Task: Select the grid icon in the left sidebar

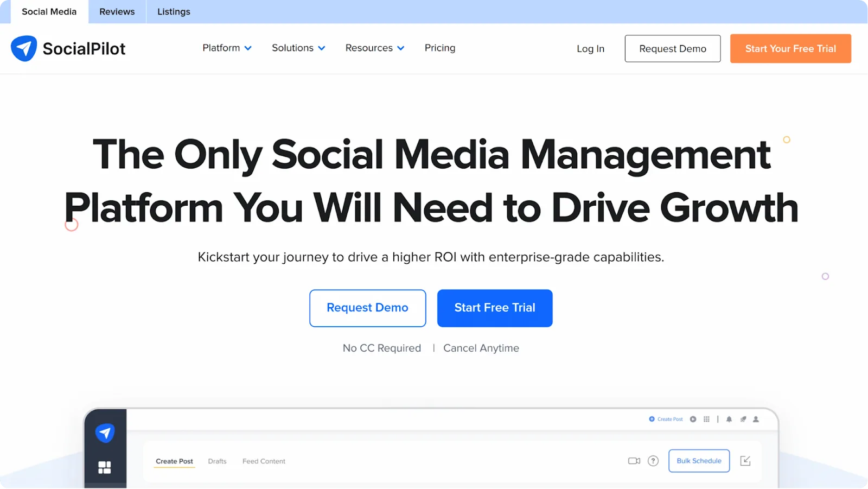Action: [104, 467]
